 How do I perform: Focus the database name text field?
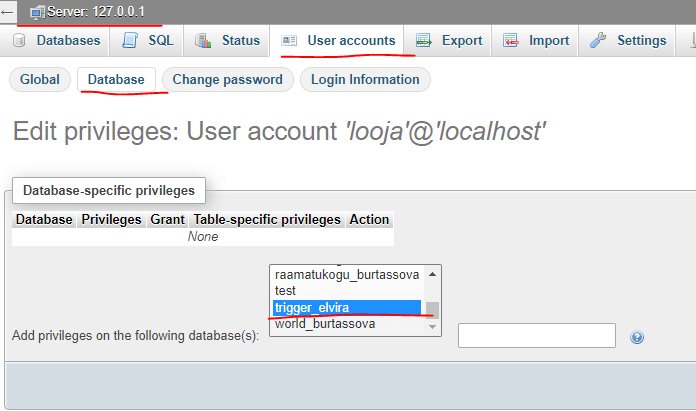coord(536,336)
